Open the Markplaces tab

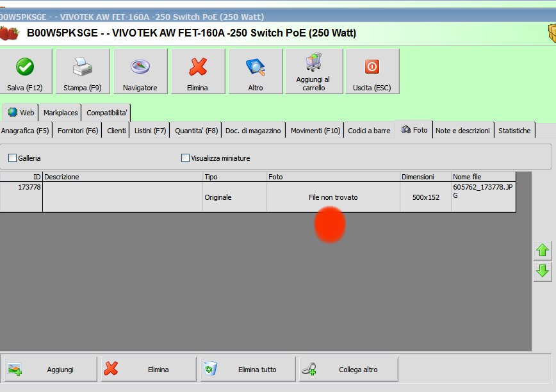pyautogui.click(x=60, y=113)
